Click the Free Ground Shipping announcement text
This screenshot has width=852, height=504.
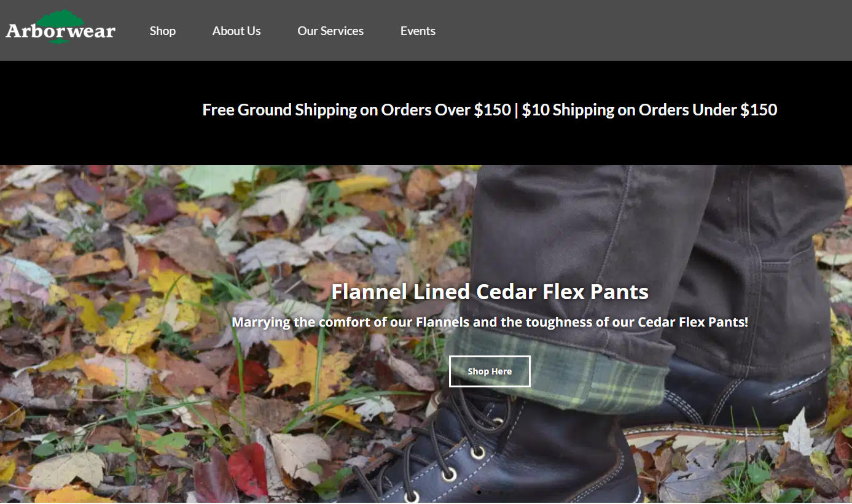tap(356, 110)
